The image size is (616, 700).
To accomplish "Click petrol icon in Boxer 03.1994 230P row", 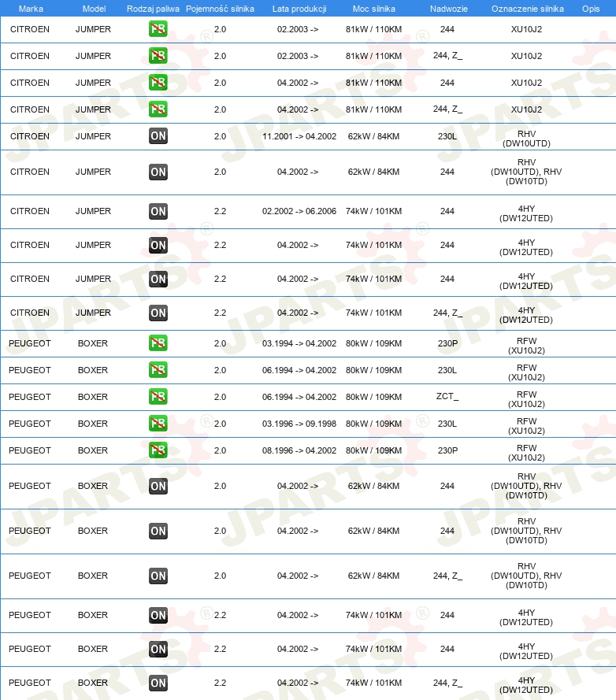I will (x=158, y=343).
